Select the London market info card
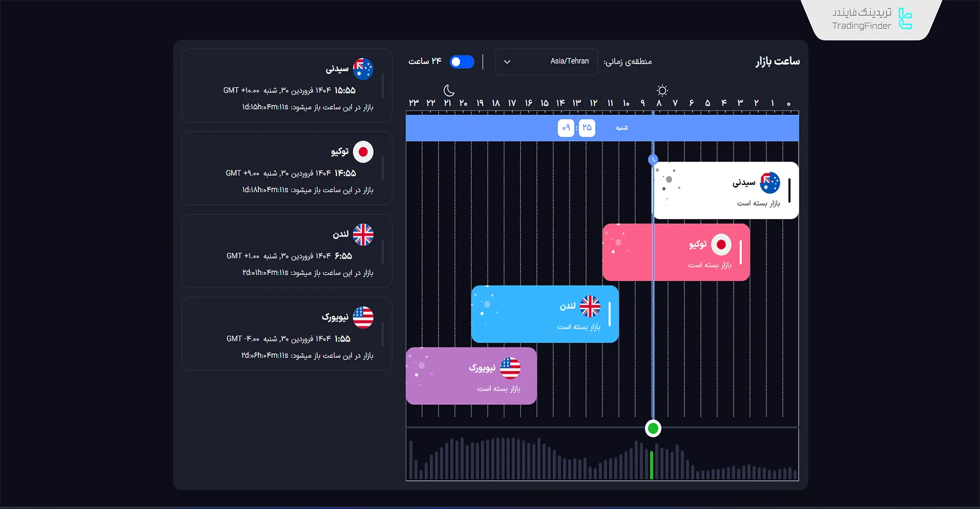Screen dimensions: 980x509 pyautogui.click(x=286, y=251)
